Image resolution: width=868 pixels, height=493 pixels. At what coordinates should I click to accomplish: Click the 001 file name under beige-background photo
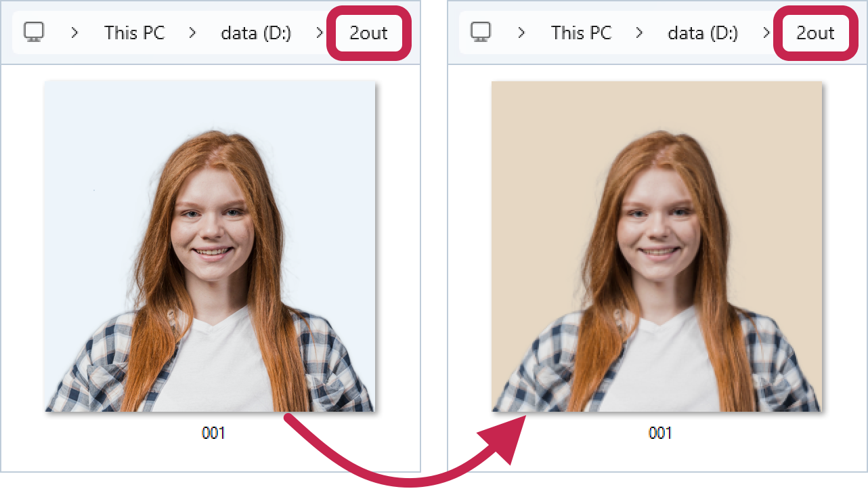pos(660,433)
